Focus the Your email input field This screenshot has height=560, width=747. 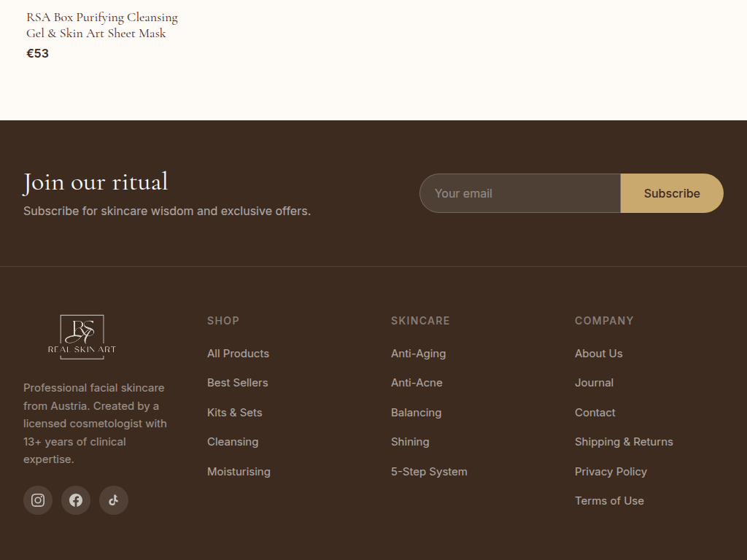520,193
